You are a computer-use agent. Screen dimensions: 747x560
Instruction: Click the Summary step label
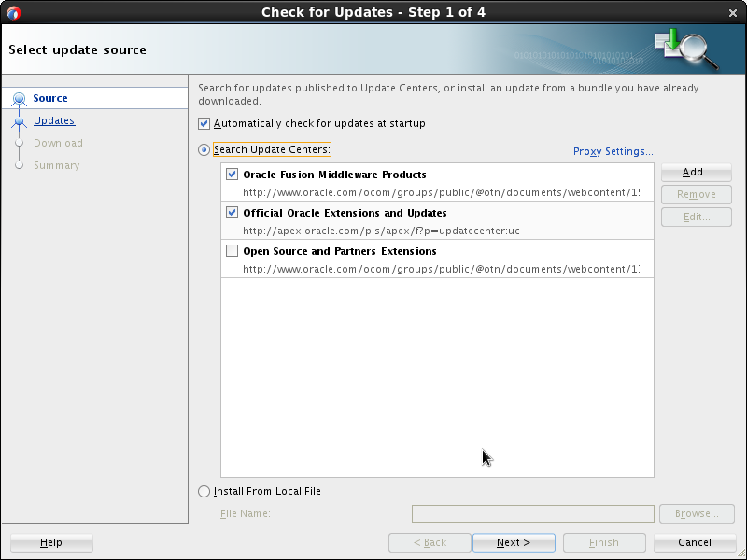56,165
